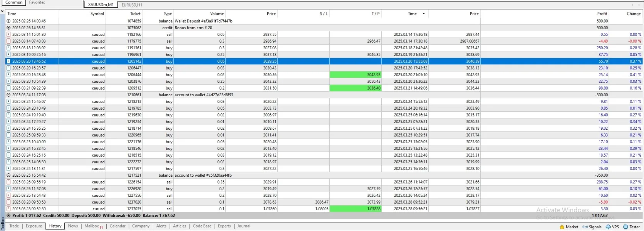
Task: Click the Wallet Deposit #ef3a91f7d7f447b comment
Action: click(203, 21)
